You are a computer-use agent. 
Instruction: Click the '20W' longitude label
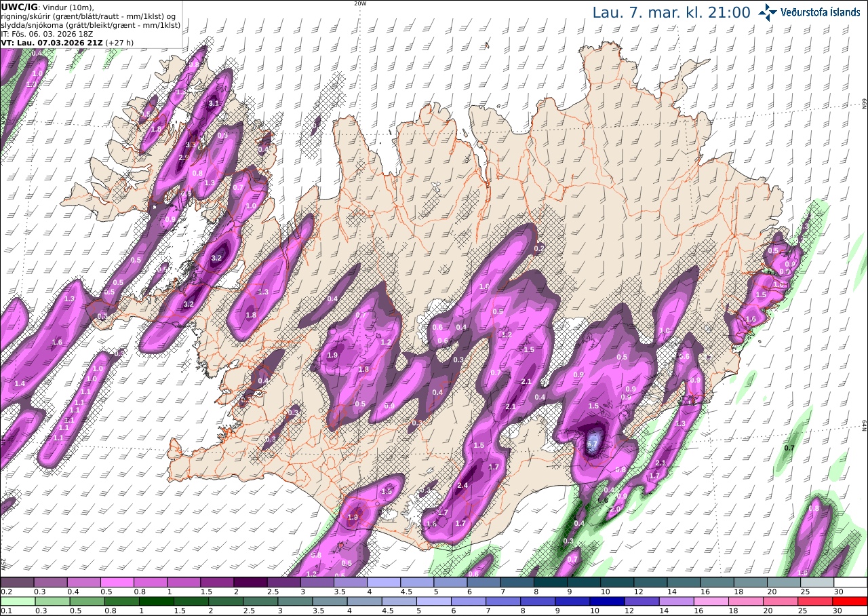(360, 3)
